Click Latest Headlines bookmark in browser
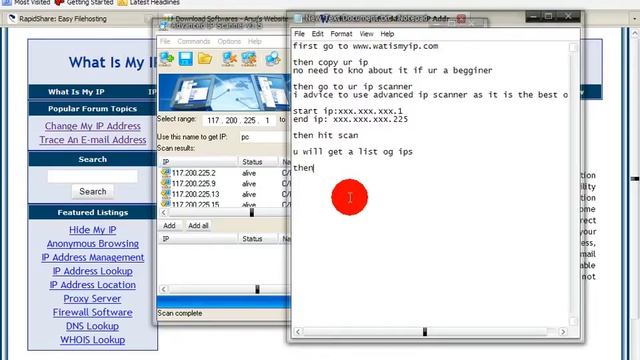The width and height of the screenshot is (640, 360). coord(149,2)
